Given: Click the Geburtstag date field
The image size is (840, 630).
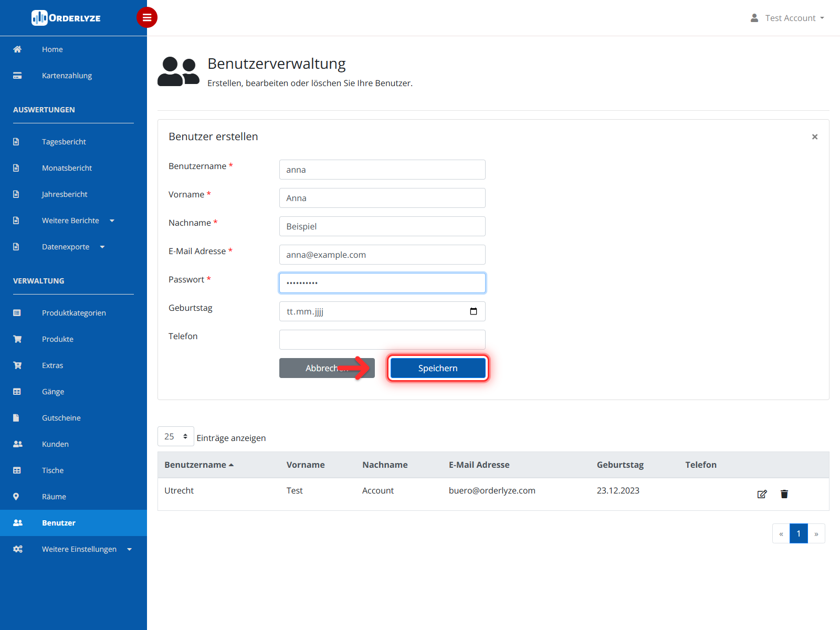Looking at the screenshot, I should point(382,311).
